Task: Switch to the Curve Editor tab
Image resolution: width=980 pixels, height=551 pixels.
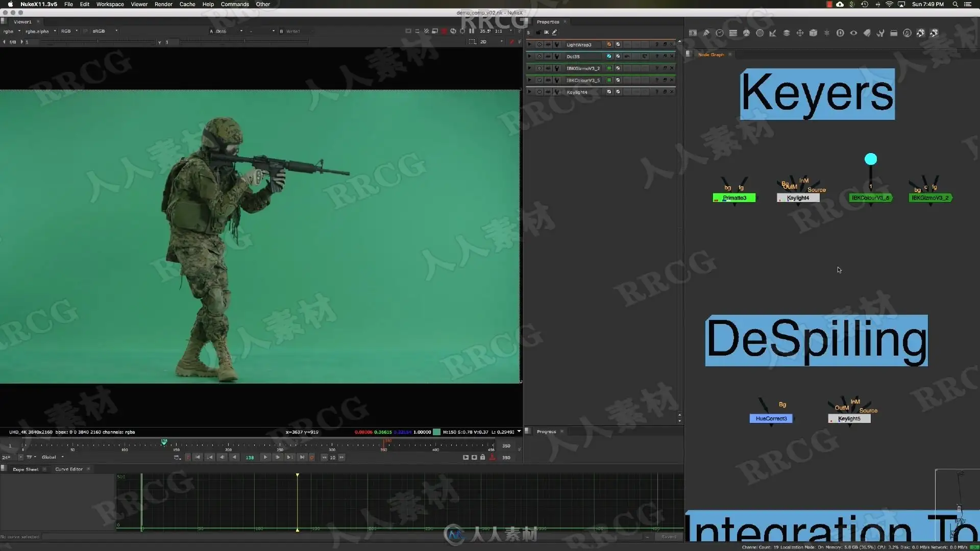Action: (69, 469)
